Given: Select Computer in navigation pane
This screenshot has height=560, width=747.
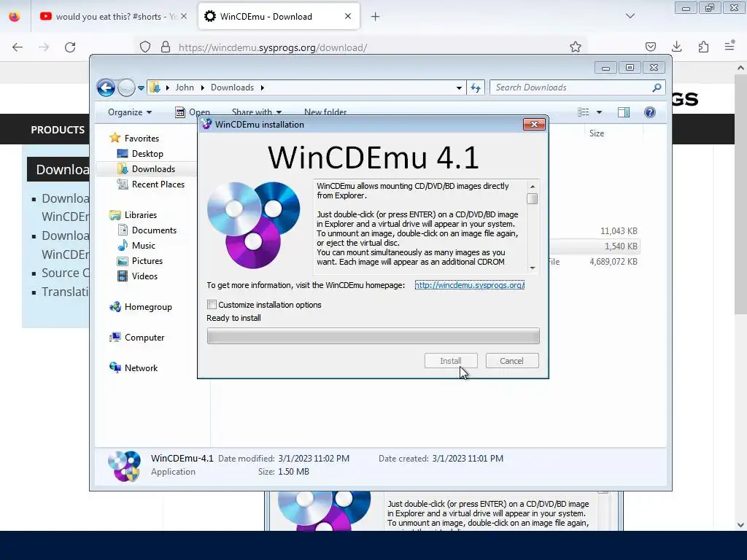Looking at the screenshot, I should point(144,338).
